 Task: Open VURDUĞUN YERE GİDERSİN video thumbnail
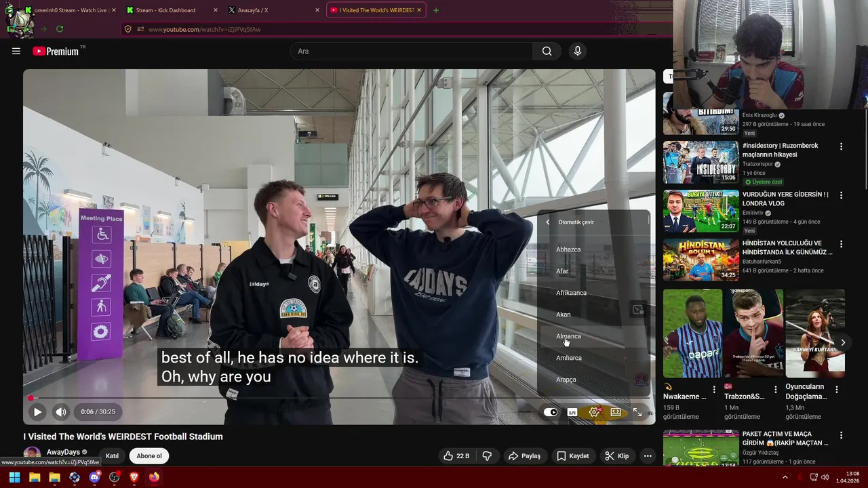pos(701,211)
